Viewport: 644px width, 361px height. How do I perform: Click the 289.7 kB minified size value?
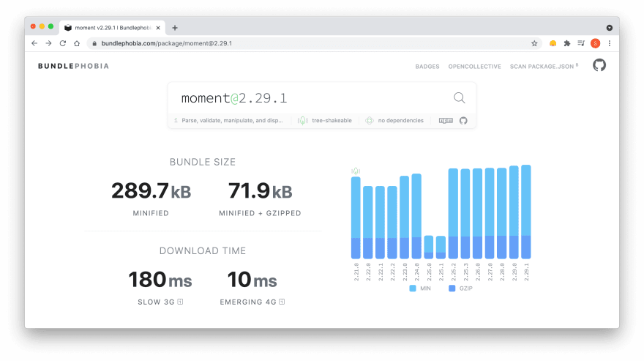tap(151, 191)
